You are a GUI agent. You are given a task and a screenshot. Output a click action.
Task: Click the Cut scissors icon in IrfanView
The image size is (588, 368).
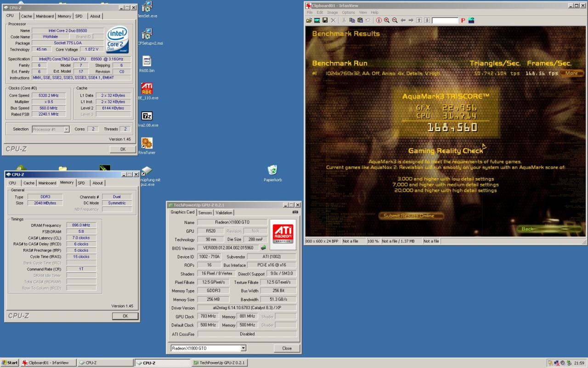coord(344,20)
